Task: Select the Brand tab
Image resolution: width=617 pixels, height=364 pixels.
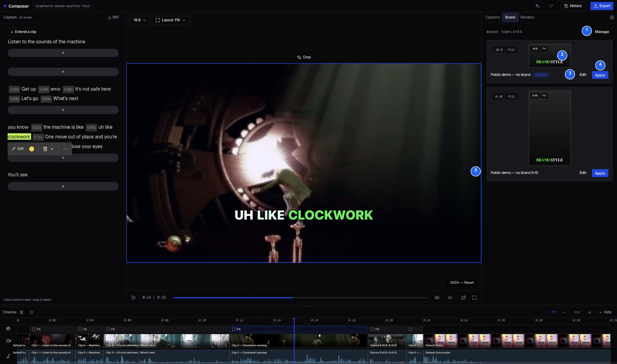Action: (x=510, y=17)
